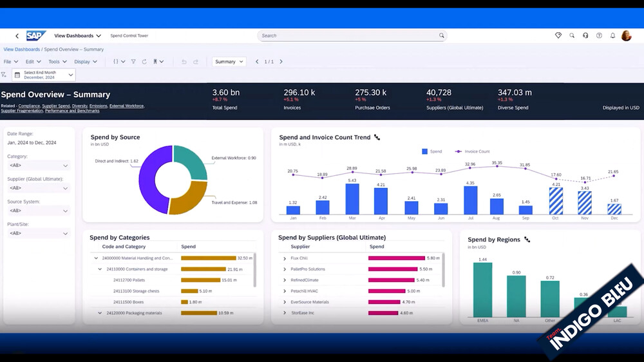Click the refresh icon in toolbar
The width and height of the screenshot is (644, 362).
[144, 62]
